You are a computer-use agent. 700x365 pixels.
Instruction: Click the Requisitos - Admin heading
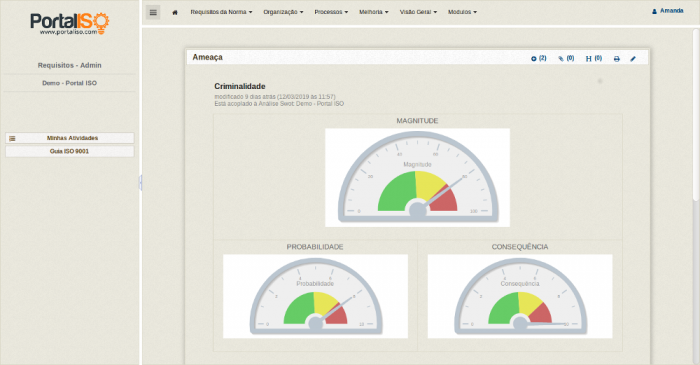(70, 65)
